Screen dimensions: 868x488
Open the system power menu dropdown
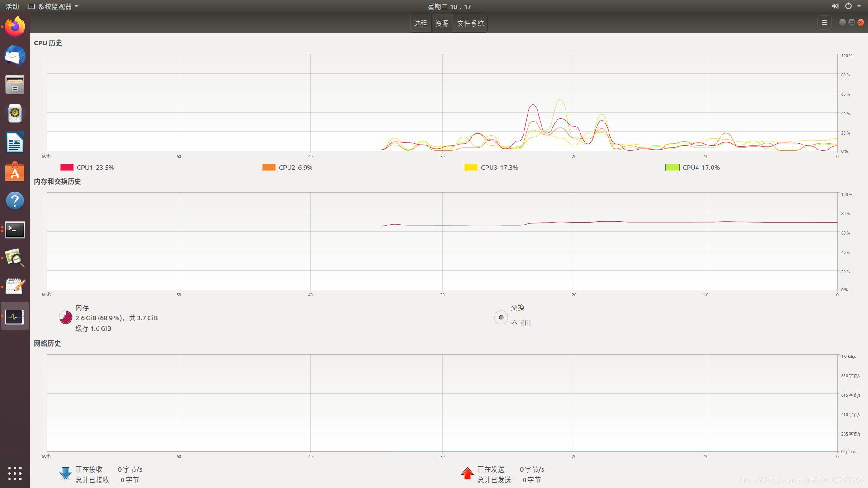pyautogui.click(x=859, y=6)
